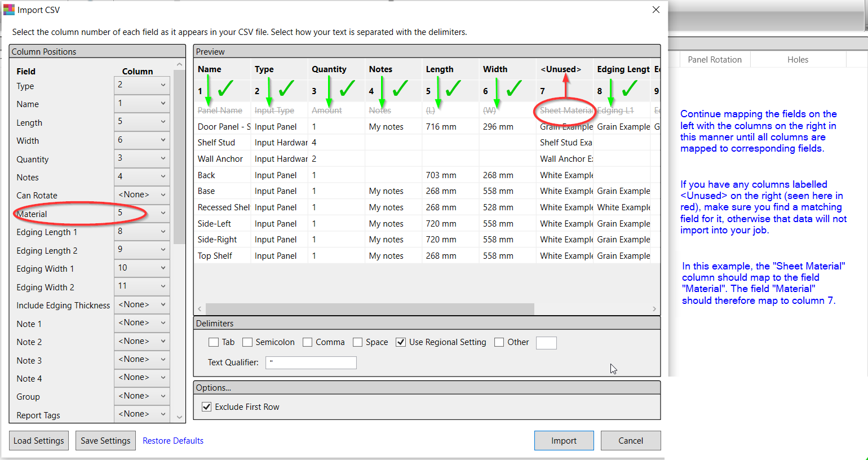Click the Import CSV title bar app icon
Image resolution: width=868 pixels, height=460 pixels.
(x=9, y=10)
